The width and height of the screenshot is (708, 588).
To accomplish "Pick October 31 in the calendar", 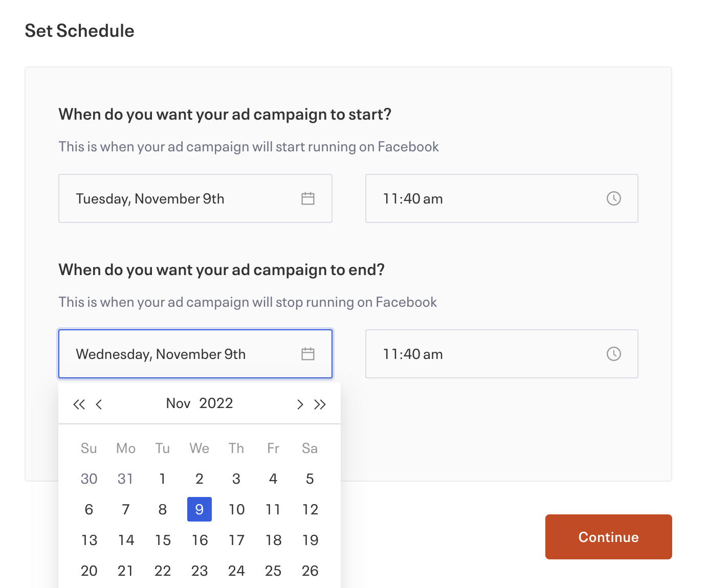I will tap(125, 479).
